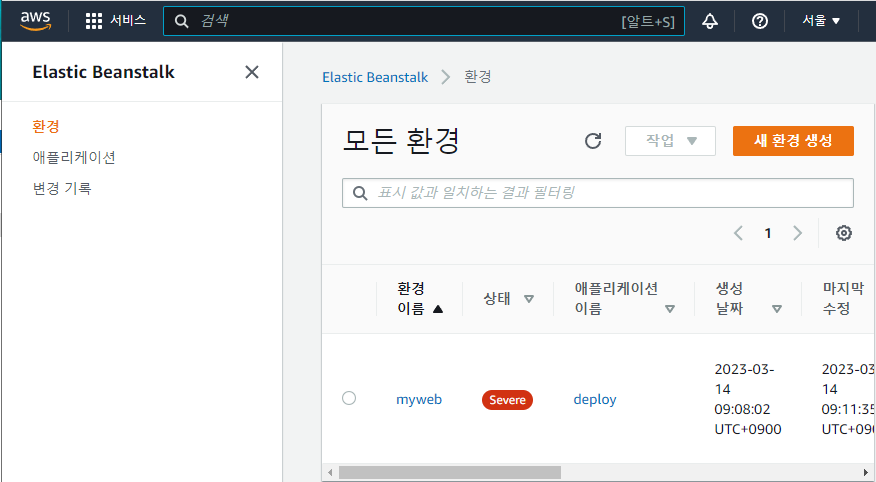Open the AWS logo home link
Viewport: 876px width, 482px height.
[35, 21]
